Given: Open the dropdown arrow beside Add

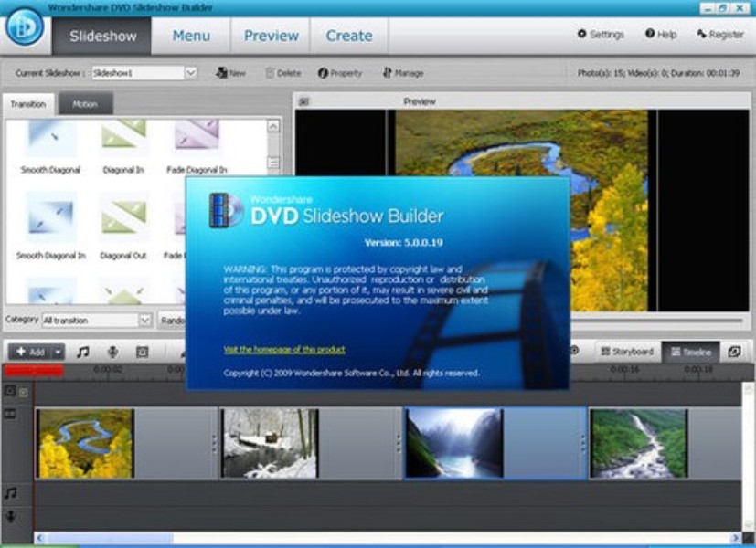Looking at the screenshot, I should coord(59,352).
